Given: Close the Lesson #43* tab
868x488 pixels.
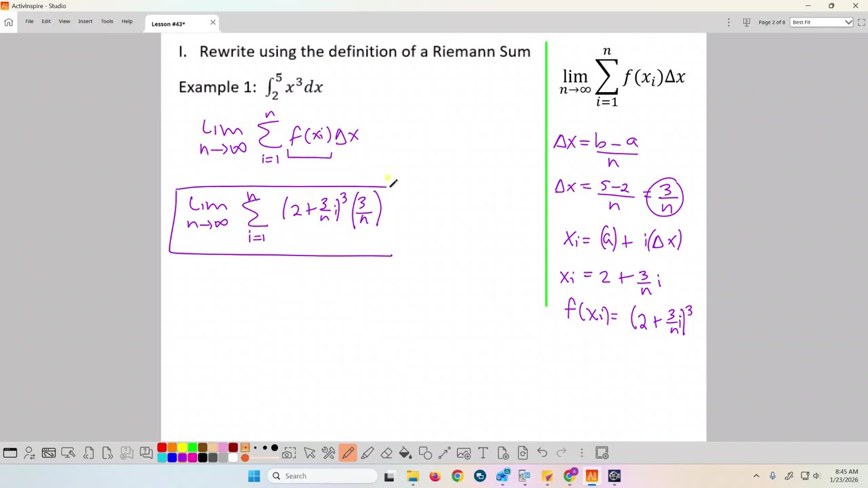Looking at the screenshot, I should tap(213, 22).
